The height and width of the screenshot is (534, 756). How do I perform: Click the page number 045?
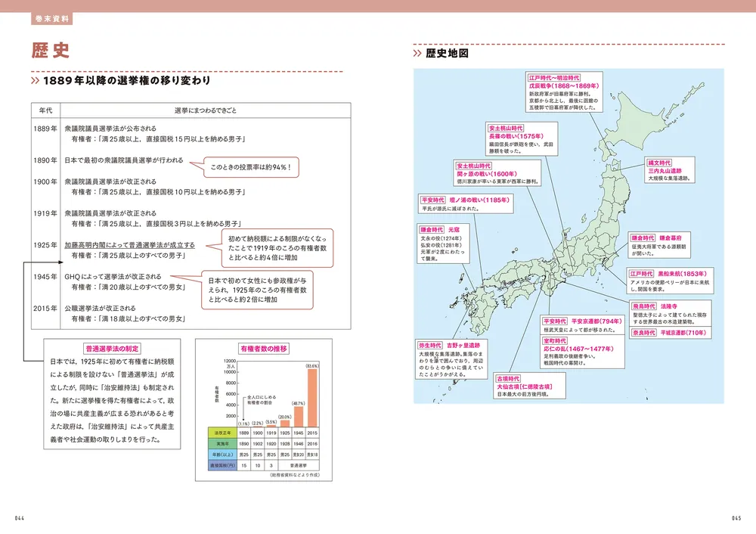pyautogui.click(x=736, y=518)
